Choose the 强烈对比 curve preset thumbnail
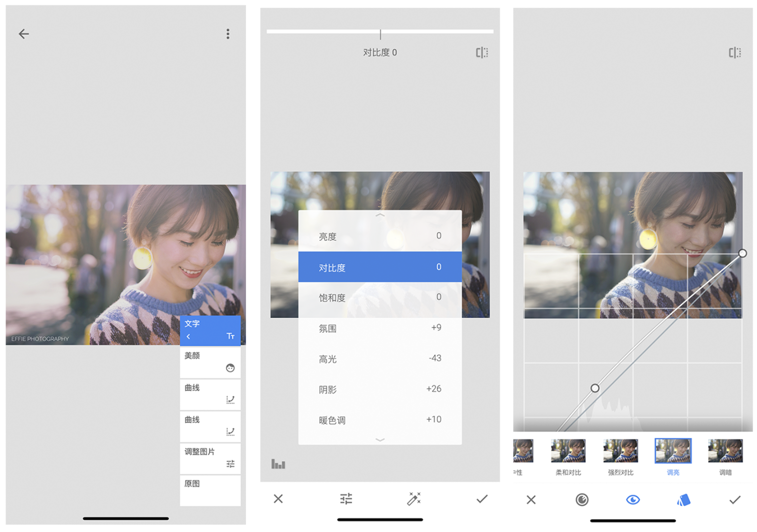757x532 pixels. click(620, 452)
